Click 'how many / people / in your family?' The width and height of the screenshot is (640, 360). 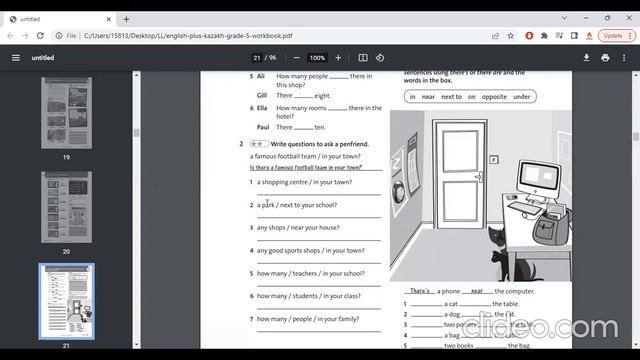click(308, 319)
